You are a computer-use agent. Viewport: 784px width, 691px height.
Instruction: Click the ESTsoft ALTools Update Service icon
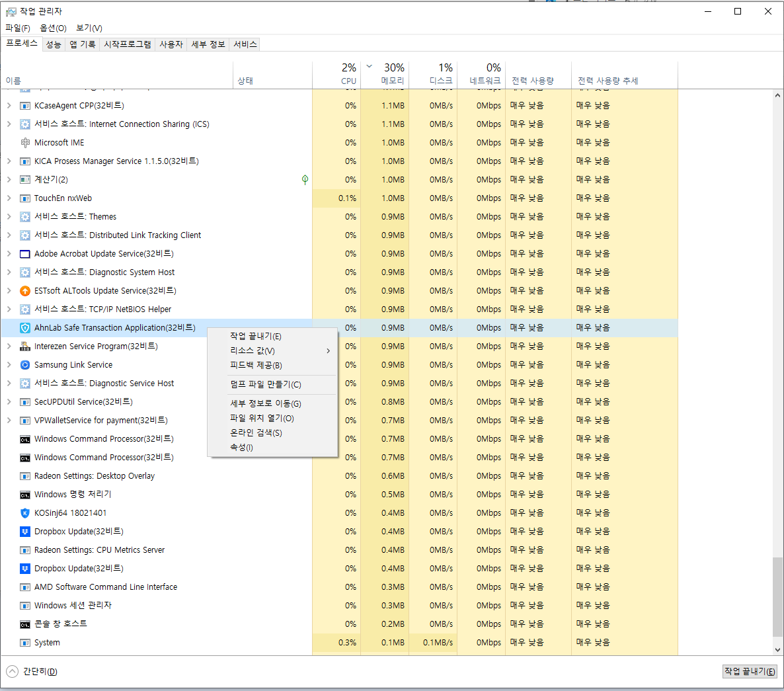25,290
